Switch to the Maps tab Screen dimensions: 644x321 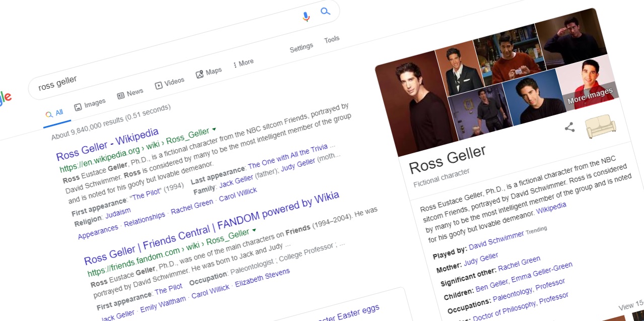(x=208, y=73)
